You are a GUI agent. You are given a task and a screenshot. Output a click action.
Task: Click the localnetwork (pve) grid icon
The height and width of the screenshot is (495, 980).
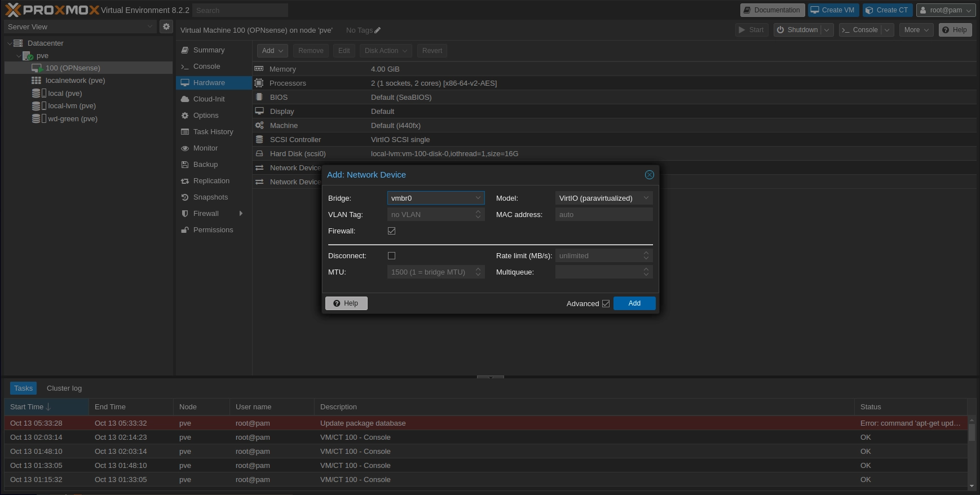[x=36, y=81]
